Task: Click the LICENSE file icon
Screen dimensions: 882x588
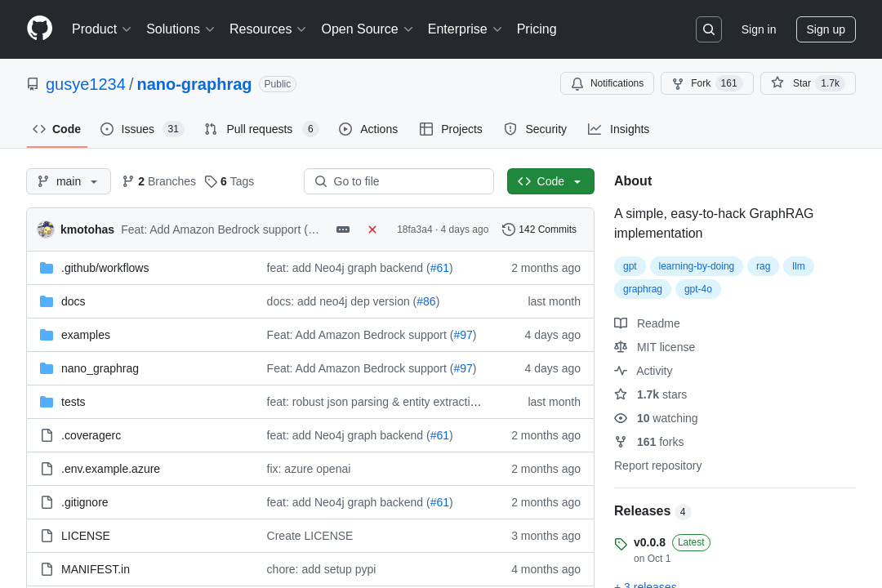Action: pos(47,536)
